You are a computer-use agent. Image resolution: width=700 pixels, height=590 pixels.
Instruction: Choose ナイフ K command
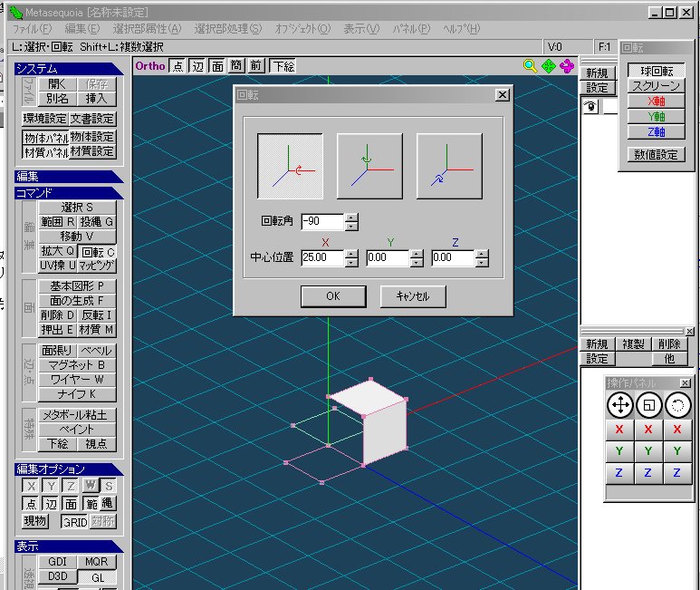[77, 394]
